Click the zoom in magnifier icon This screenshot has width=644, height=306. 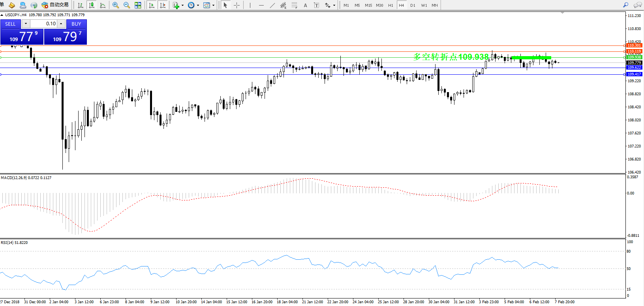pyautogui.click(x=116, y=5)
